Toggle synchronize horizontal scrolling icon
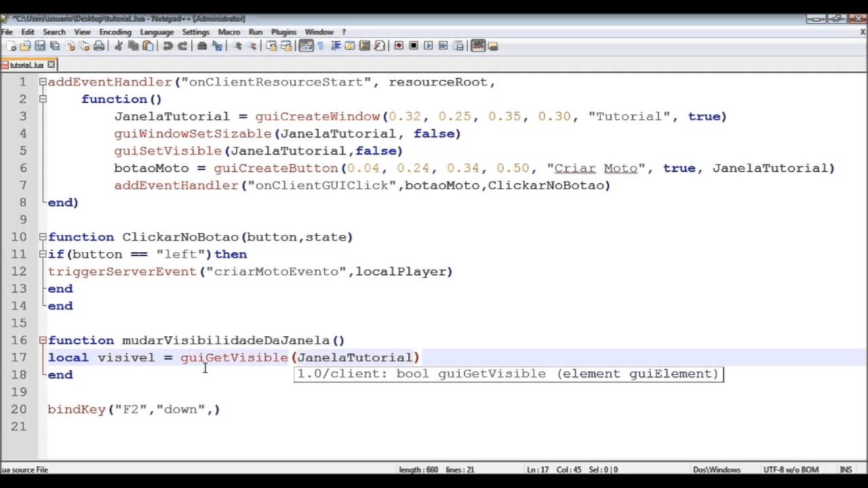The width and height of the screenshot is (868, 488). click(x=286, y=46)
